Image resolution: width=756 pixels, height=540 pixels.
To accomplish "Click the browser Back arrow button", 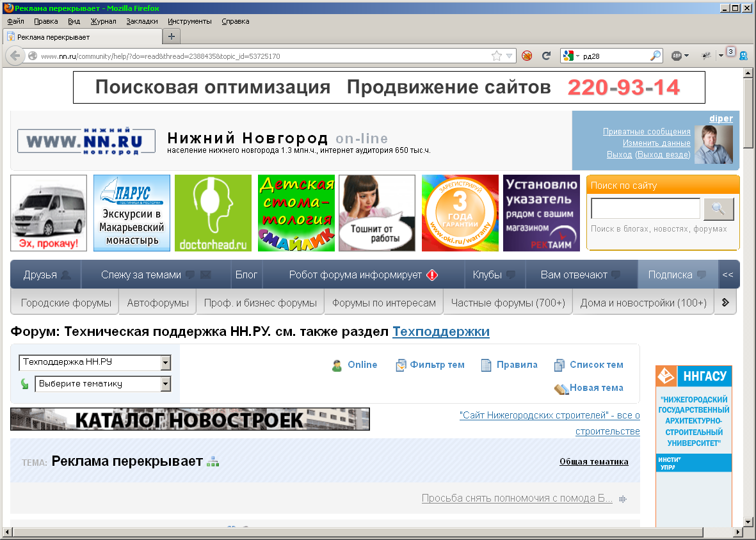I will 15,56.
